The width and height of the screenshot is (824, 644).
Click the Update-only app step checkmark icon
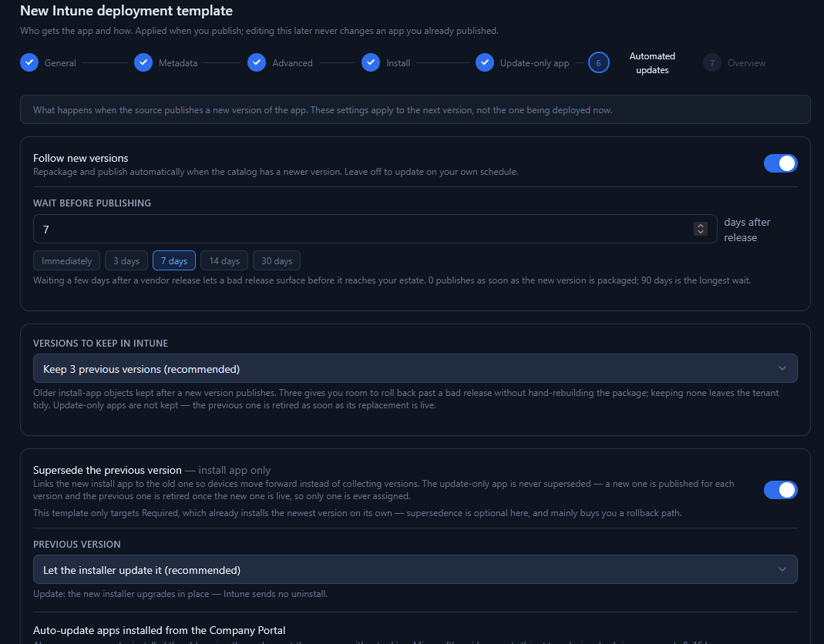(485, 62)
